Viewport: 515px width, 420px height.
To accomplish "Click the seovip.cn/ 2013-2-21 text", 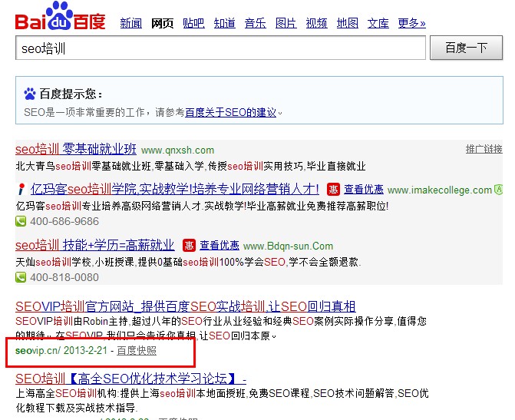I will pos(61,351).
